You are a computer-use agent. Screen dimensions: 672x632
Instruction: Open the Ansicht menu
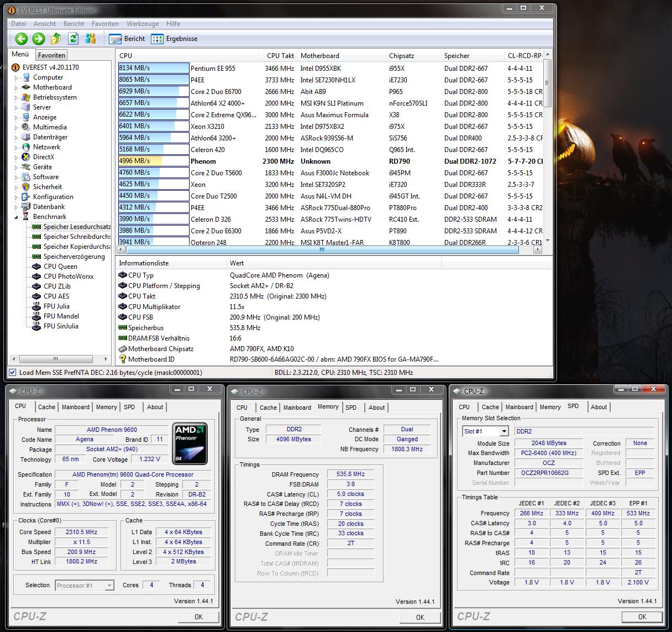45,24
